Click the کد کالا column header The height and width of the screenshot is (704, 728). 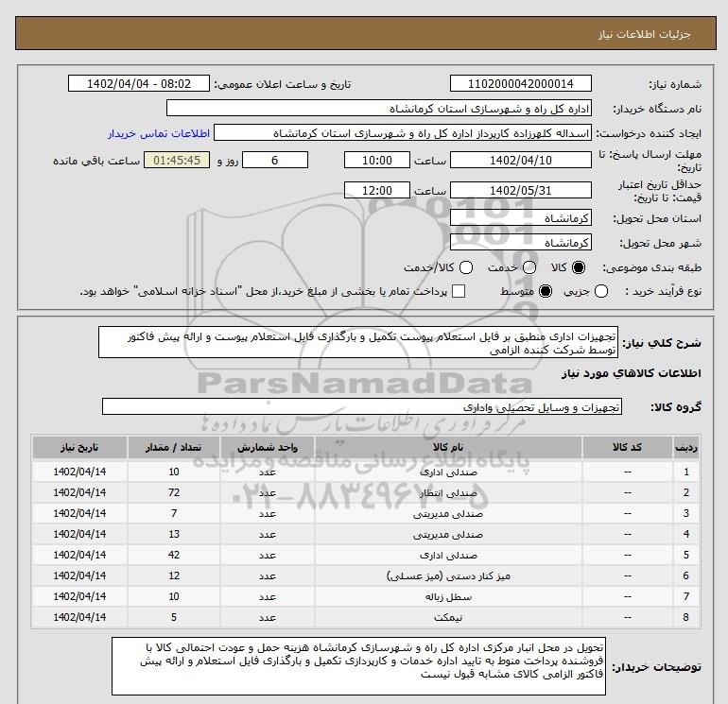(627, 447)
